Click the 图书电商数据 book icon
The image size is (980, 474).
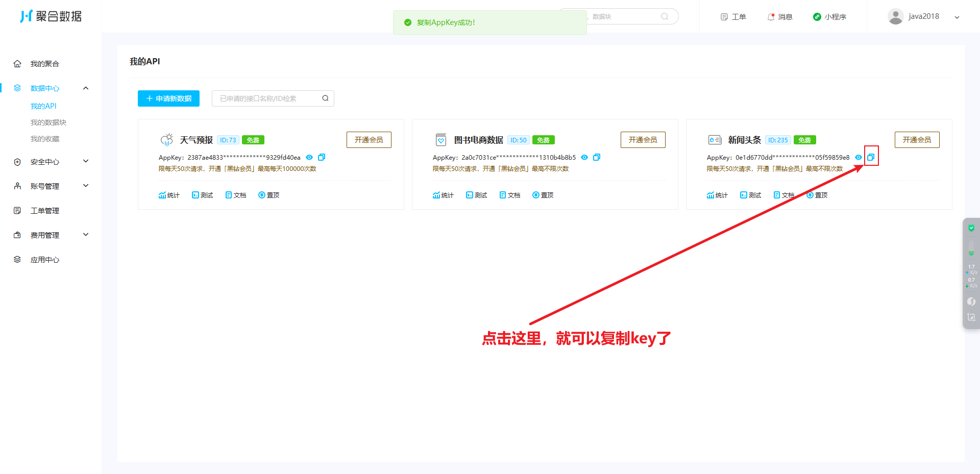pyautogui.click(x=441, y=140)
